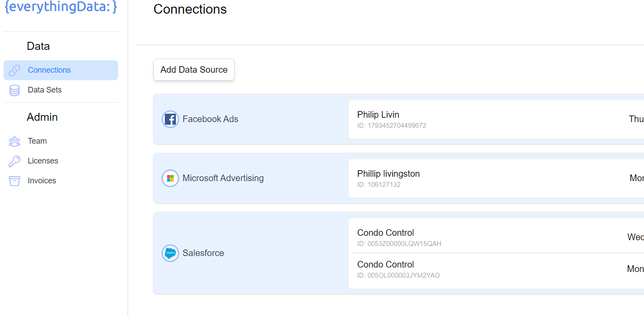Viewport: 644px width, 316px height.
Task: Select the Philip Livin Facebook connection
Action: coord(378,115)
